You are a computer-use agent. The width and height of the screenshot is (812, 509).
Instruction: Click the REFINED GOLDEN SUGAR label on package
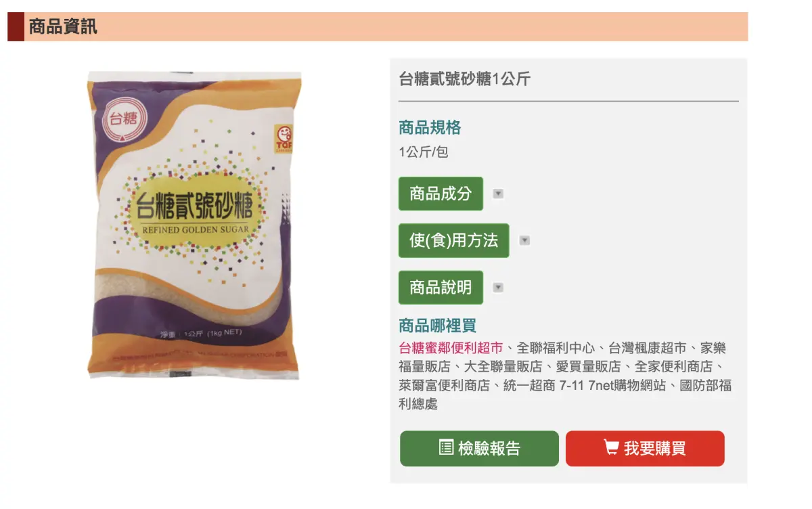tap(196, 229)
